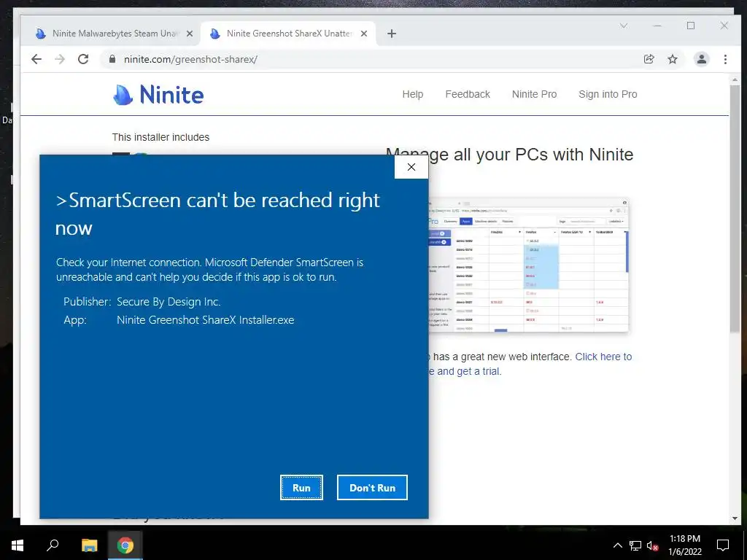The image size is (747, 560).
Task: Close the Ninite Greenshot ShareX tab
Action: (363, 34)
